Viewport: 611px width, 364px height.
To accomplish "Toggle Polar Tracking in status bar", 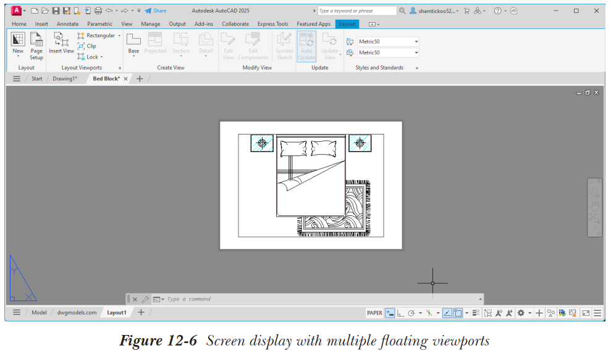I will (x=411, y=313).
